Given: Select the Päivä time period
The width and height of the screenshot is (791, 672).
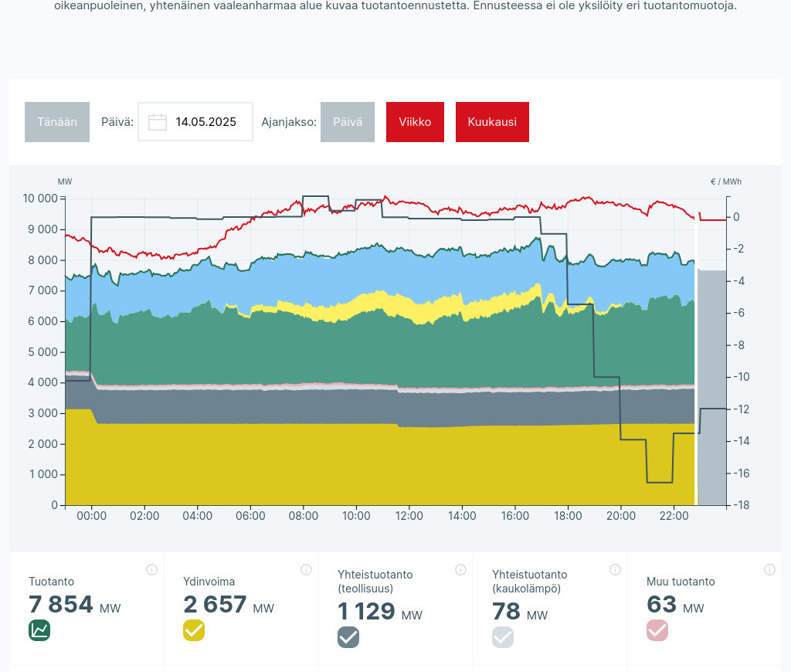Looking at the screenshot, I should coord(348,122).
